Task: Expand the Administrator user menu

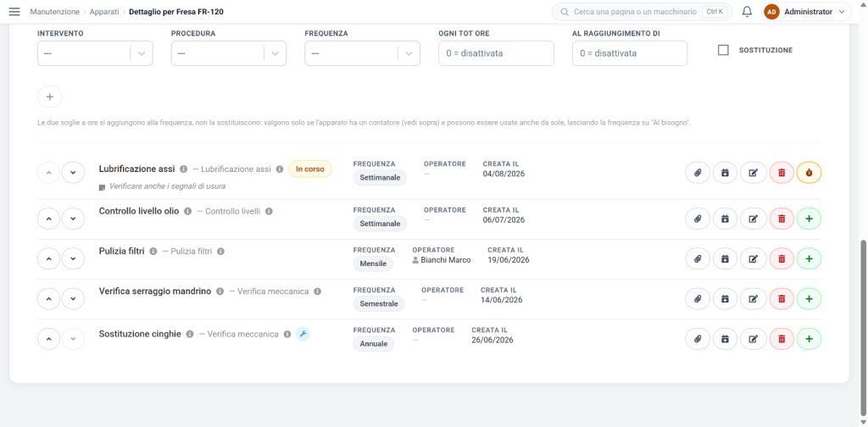Action: [807, 12]
